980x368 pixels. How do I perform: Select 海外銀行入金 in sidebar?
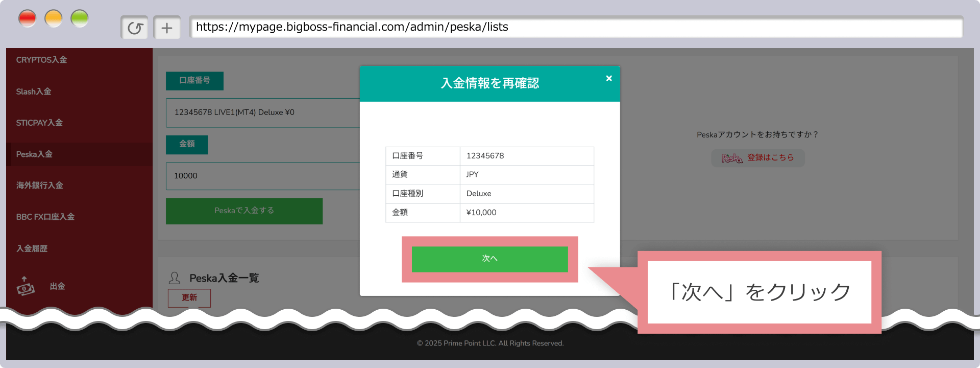pyautogui.click(x=39, y=185)
